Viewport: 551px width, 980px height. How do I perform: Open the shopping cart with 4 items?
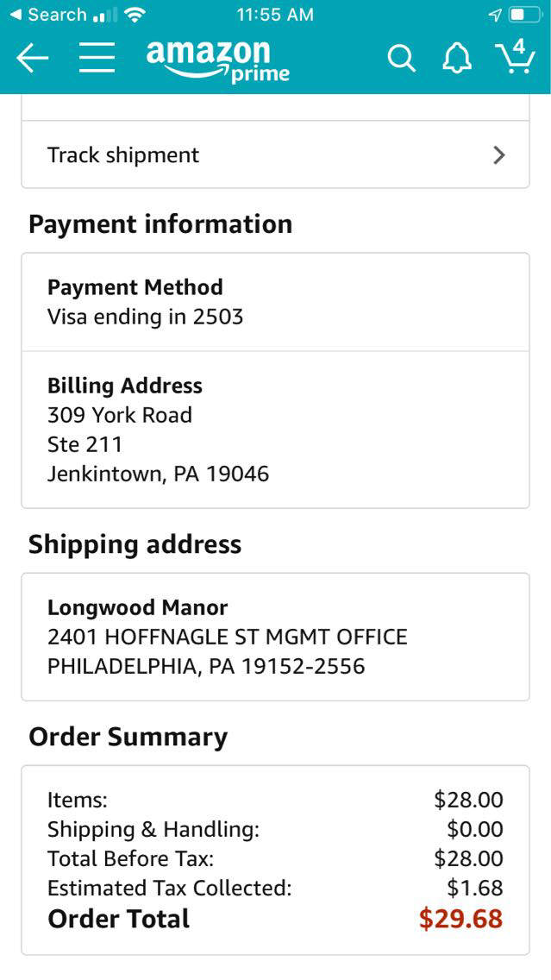[515, 56]
